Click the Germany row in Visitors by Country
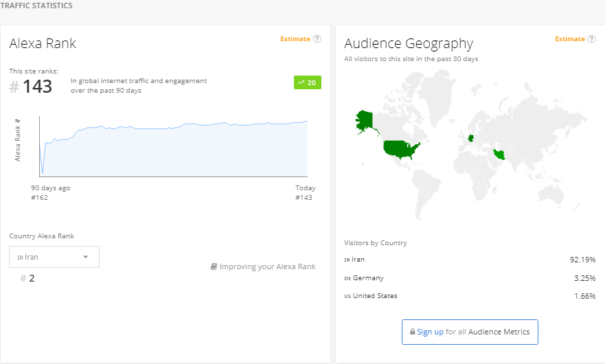605x364 pixels. click(x=470, y=278)
